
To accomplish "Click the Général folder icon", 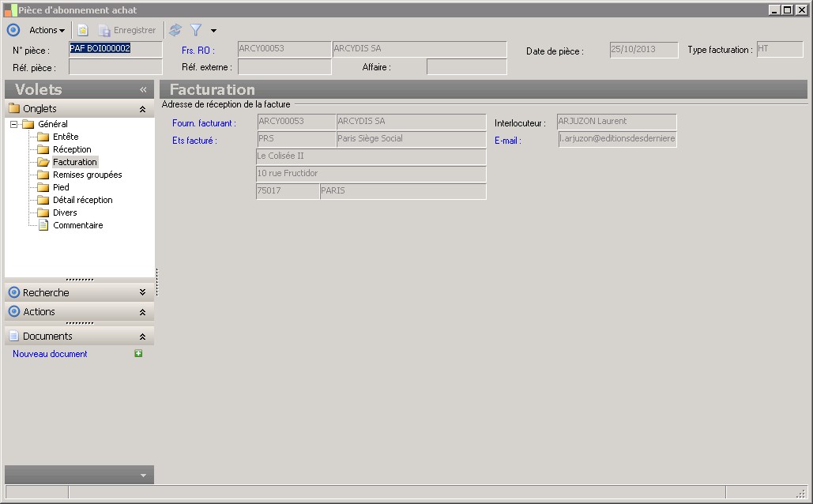I will pos(28,124).
